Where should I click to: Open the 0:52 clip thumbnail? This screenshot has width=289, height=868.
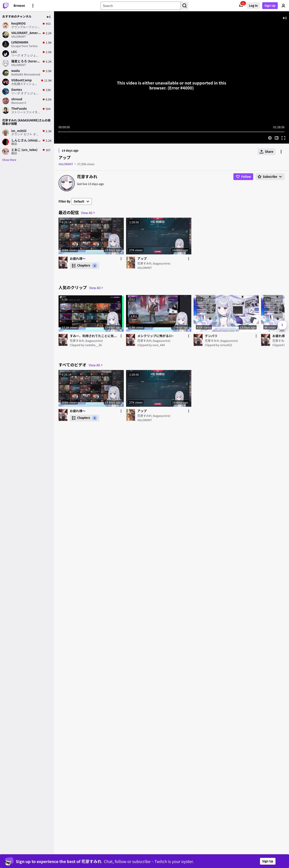pos(158,313)
